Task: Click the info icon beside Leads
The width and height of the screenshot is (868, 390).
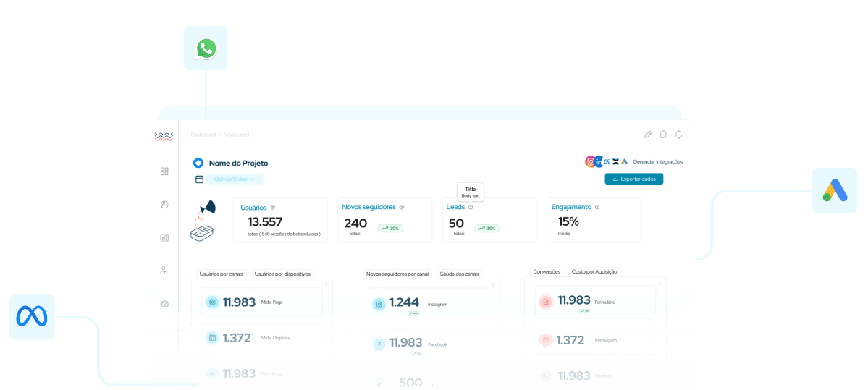Action: [x=471, y=207]
